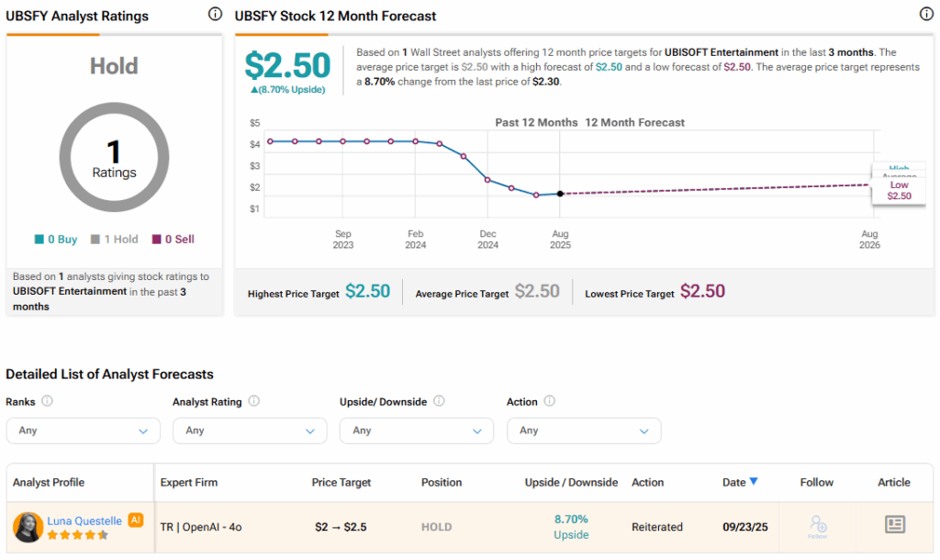Open the article icon for Luna Questelle
The width and height of the screenshot is (940, 560).
[x=894, y=524]
